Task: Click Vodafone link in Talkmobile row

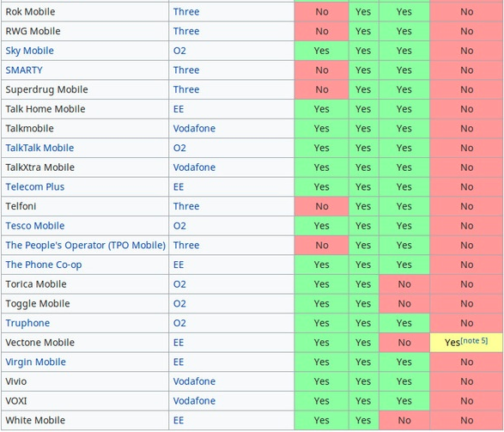Action: (194, 129)
